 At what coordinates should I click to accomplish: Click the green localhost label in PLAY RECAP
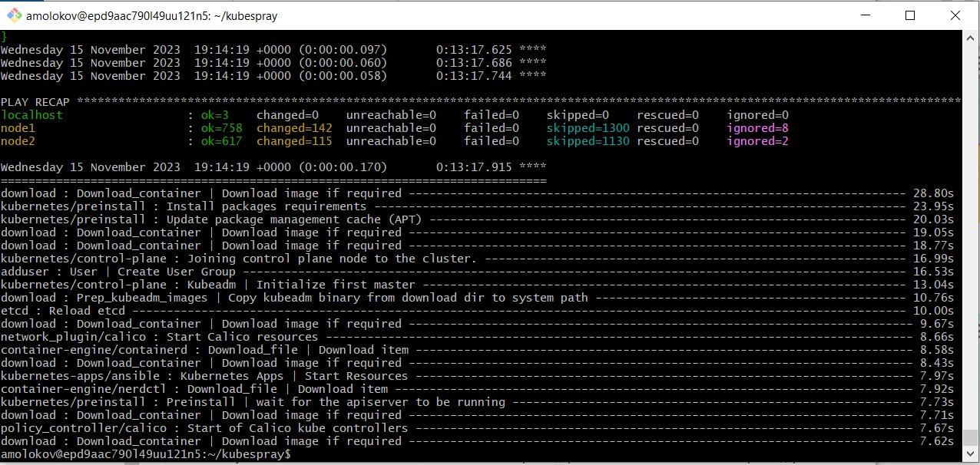tap(32, 114)
